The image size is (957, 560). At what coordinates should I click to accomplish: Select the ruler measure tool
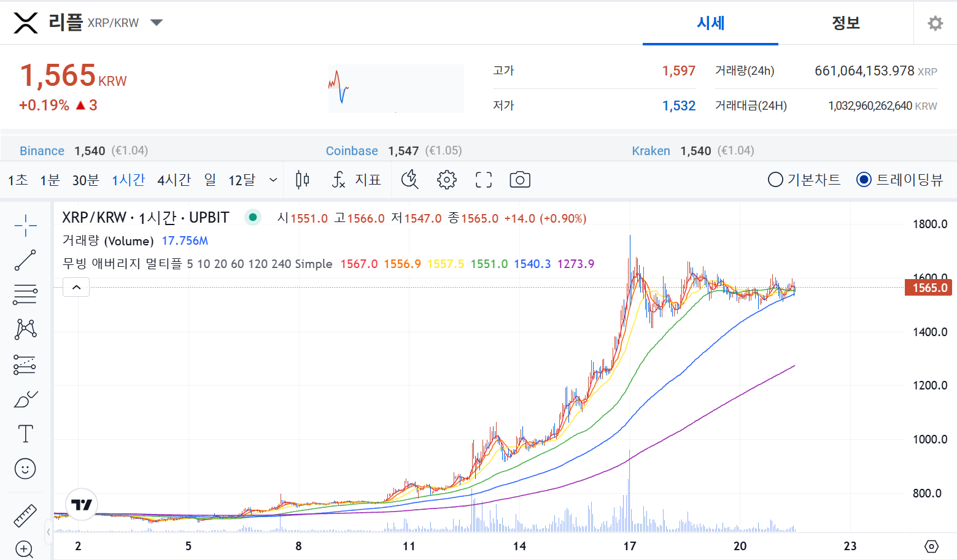click(25, 516)
